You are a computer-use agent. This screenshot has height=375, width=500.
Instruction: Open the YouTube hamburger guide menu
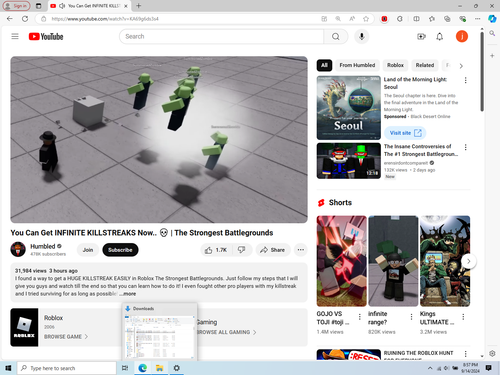[15, 36]
